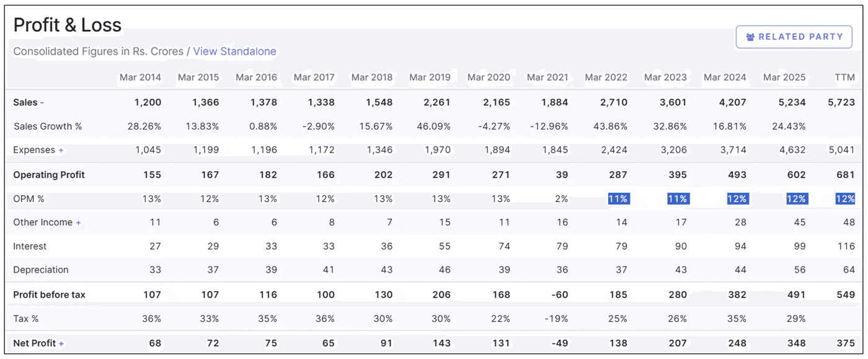Click the 5,723 Sales value in TTM column

841,102
